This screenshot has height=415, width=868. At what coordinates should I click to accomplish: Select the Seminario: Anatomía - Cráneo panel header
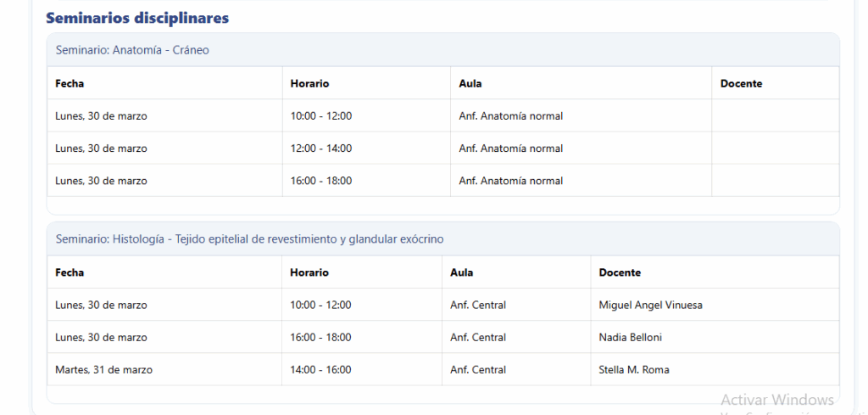[x=132, y=50]
